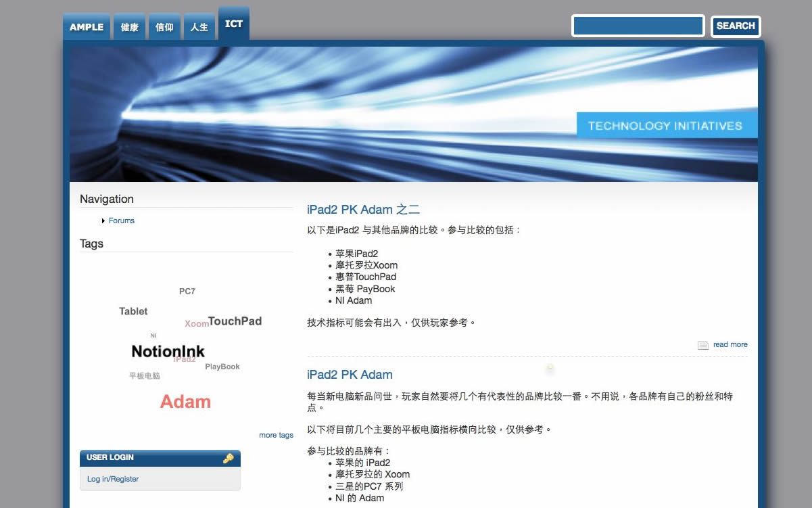Click the Adam tag

[x=185, y=402]
